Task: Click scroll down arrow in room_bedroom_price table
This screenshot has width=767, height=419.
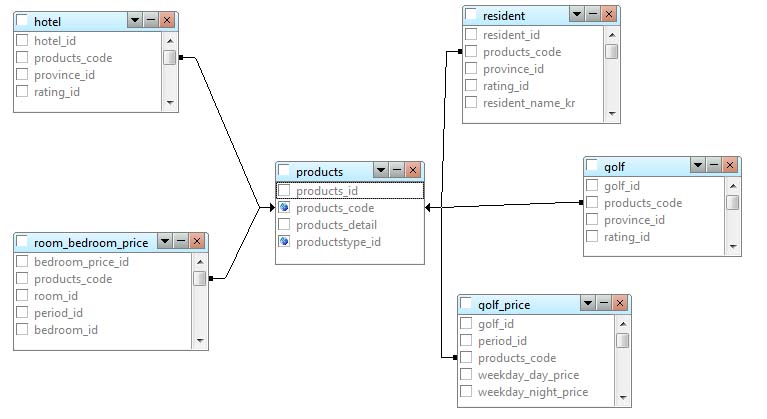Action: click(200, 341)
